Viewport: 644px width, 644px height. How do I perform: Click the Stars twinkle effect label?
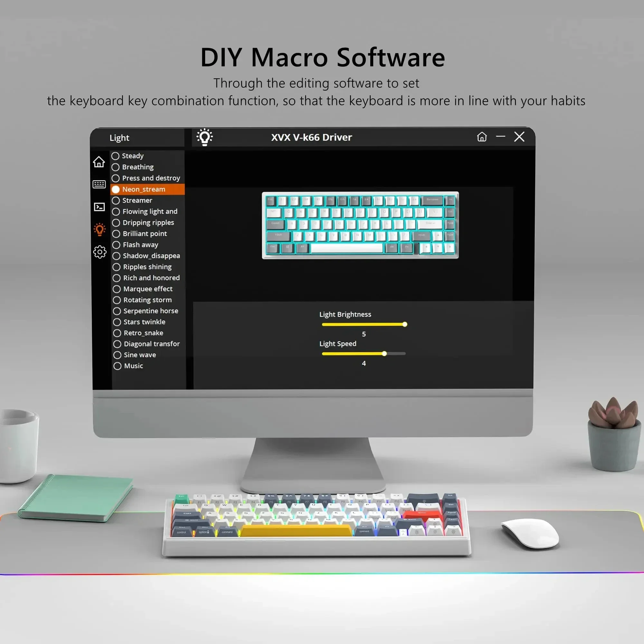point(143,321)
